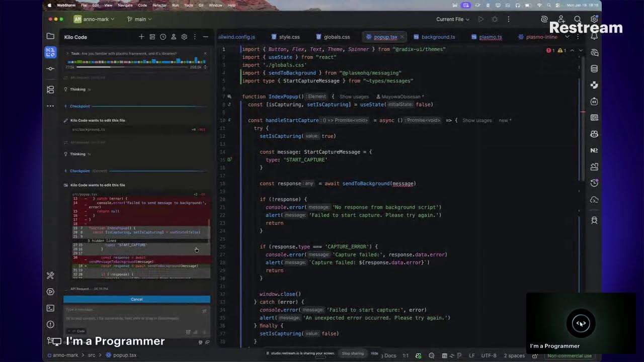Open Kilo Code task history clock icon
This screenshot has height=362, width=644.
click(163, 37)
